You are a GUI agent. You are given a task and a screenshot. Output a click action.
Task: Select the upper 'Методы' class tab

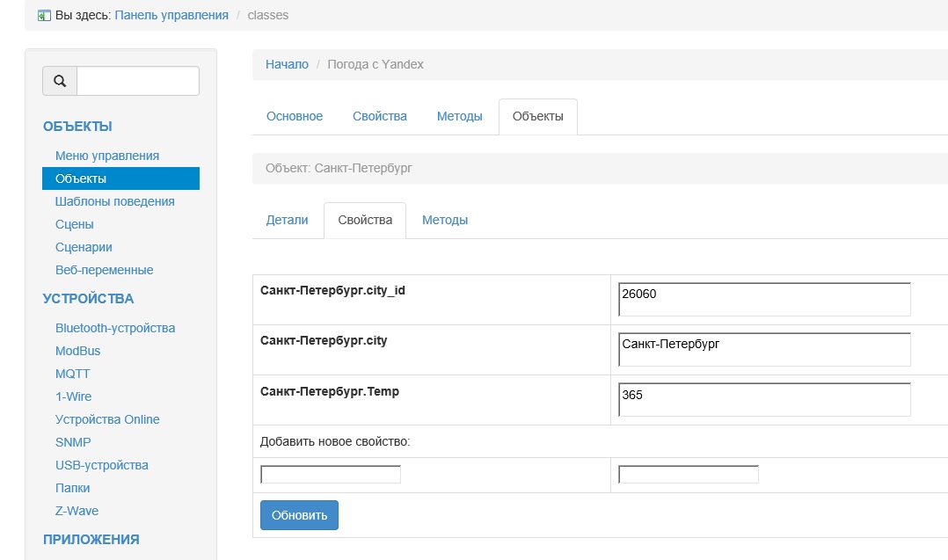(460, 116)
